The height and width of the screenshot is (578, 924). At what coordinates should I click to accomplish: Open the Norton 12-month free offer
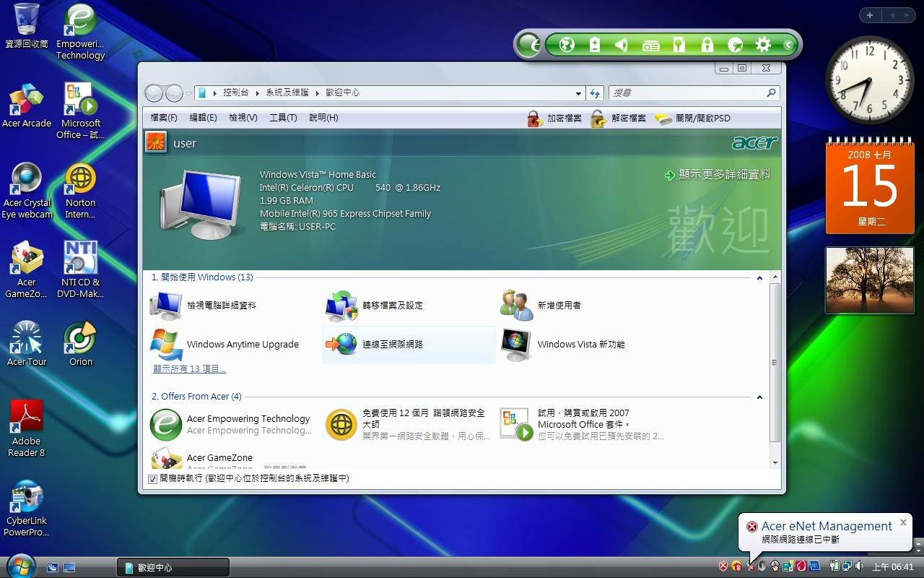tap(409, 425)
